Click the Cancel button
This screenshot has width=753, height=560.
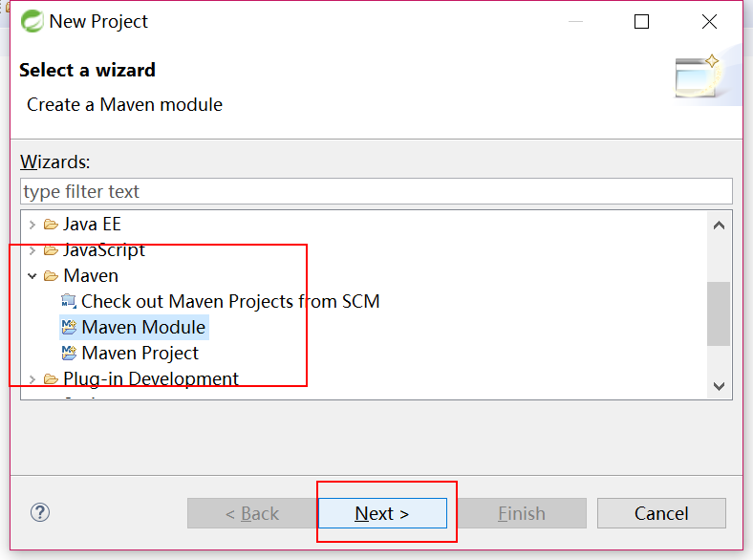point(661,513)
